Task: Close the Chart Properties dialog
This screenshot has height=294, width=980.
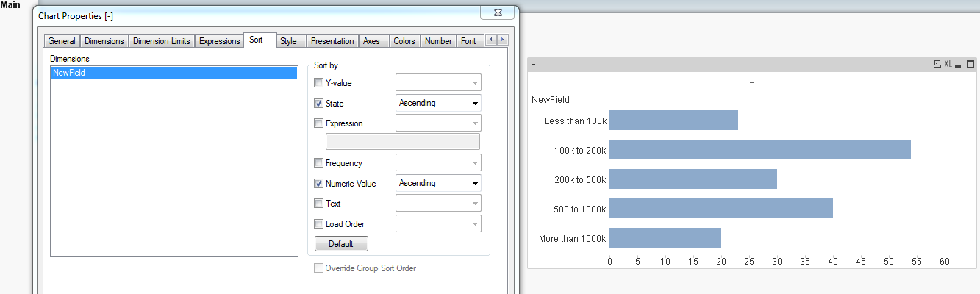Action: pyautogui.click(x=497, y=12)
